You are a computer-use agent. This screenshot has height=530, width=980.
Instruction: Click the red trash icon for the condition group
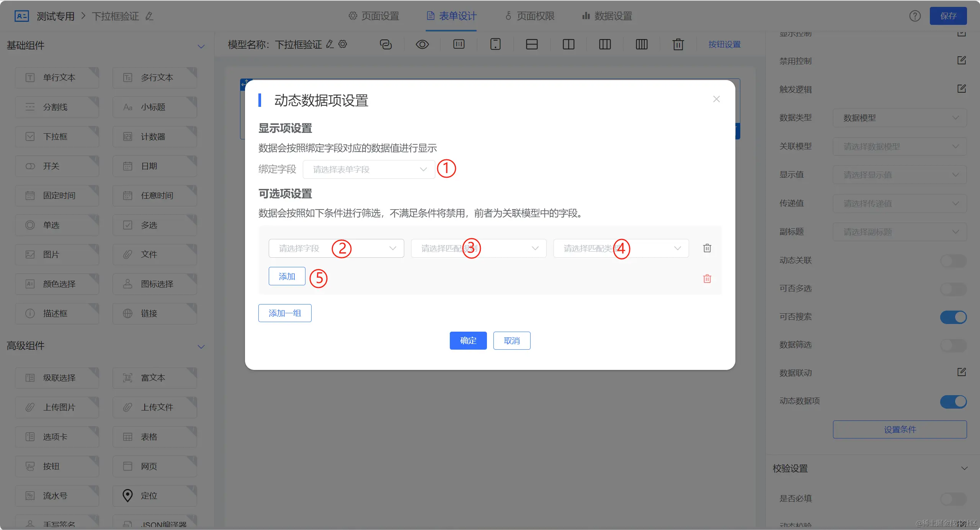click(x=707, y=278)
